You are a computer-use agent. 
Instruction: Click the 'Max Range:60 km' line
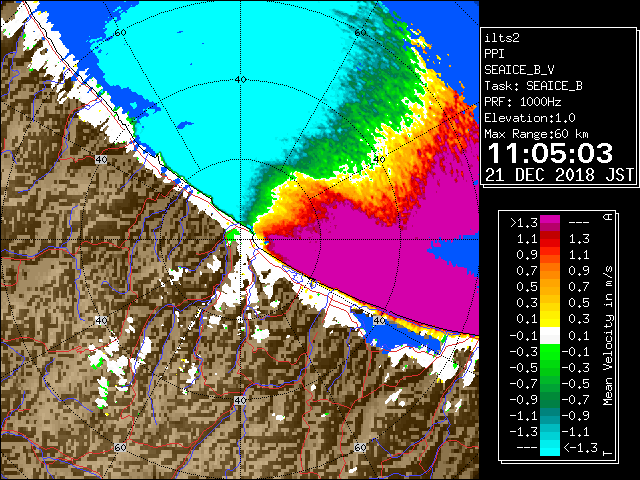(x=536, y=134)
